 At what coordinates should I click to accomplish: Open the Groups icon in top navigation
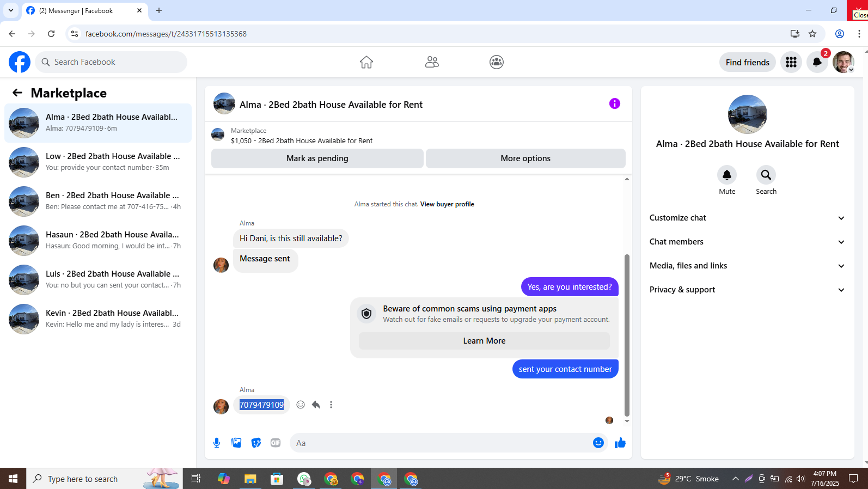[x=497, y=62]
